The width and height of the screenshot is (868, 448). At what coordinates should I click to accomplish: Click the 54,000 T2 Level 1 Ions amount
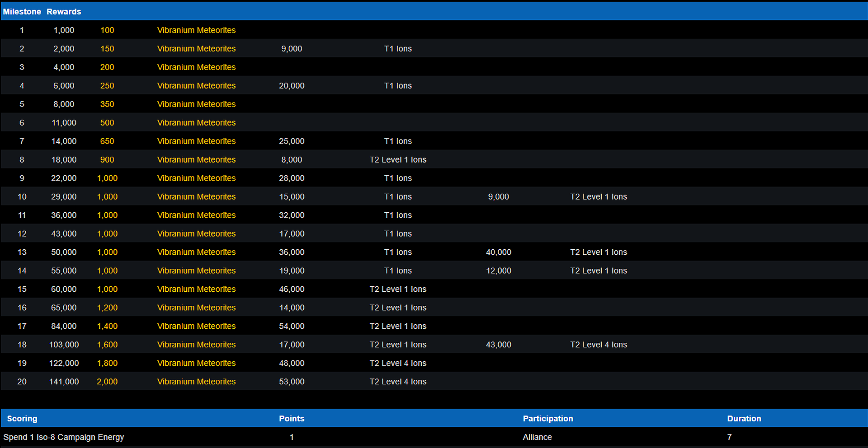[292, 327]
